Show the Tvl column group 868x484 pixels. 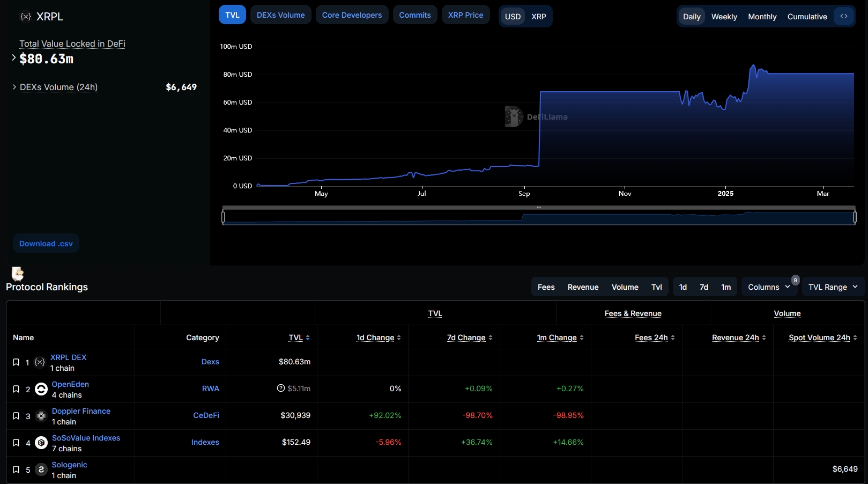click(657, 287)
